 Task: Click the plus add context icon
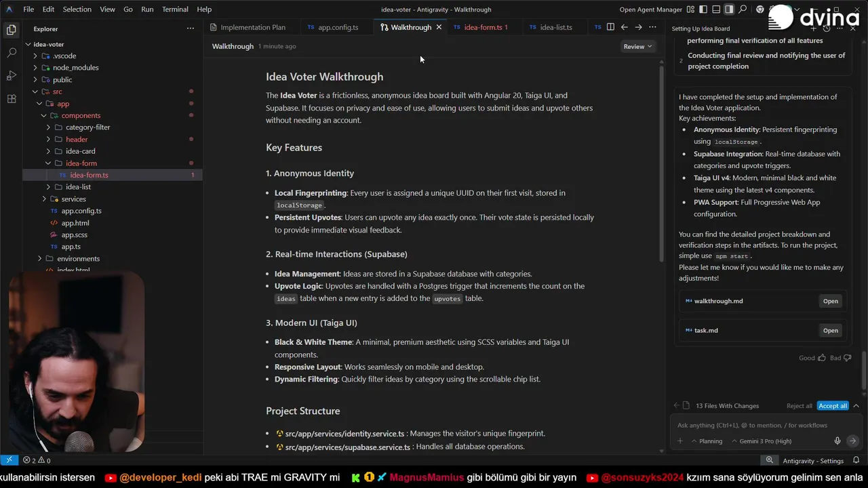click(680, 441)
